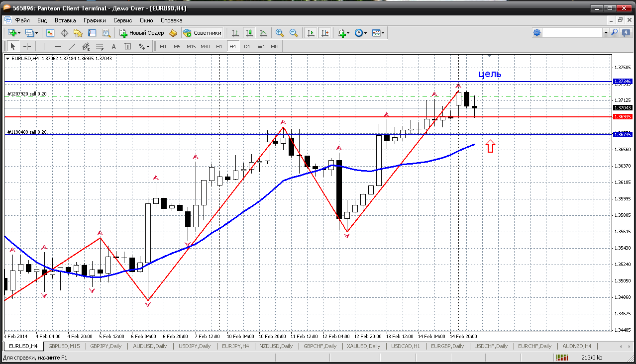Switch timeframe to H1
636x364 pixels.
point(219,46)
